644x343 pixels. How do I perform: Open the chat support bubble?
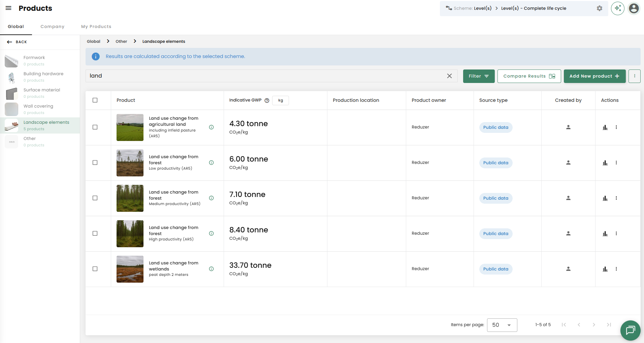point(630,330)
